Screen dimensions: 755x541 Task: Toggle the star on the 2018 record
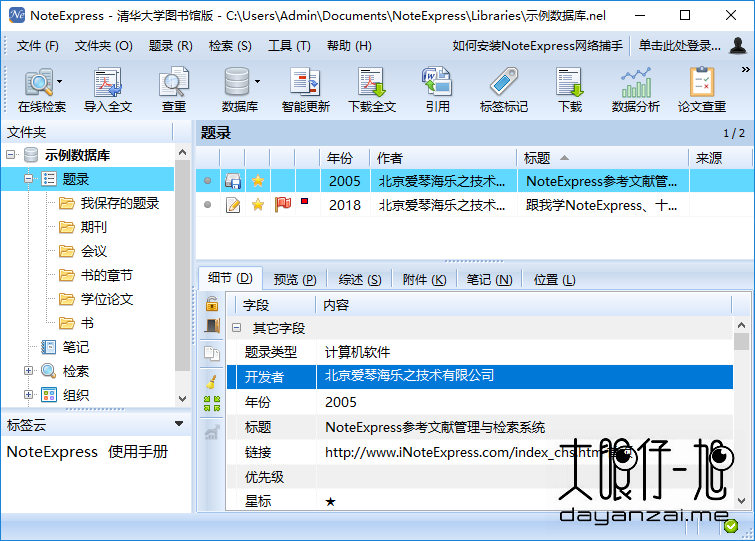258,205
